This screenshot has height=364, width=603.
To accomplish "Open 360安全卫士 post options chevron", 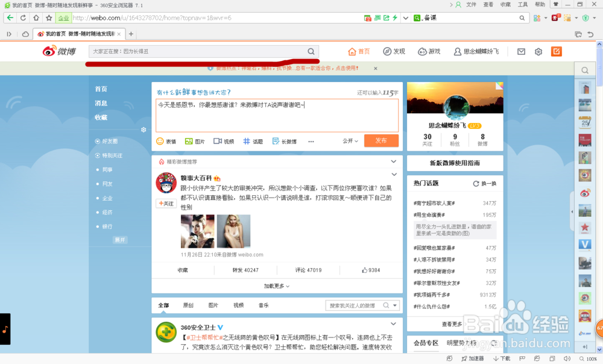I will (393, 324).
